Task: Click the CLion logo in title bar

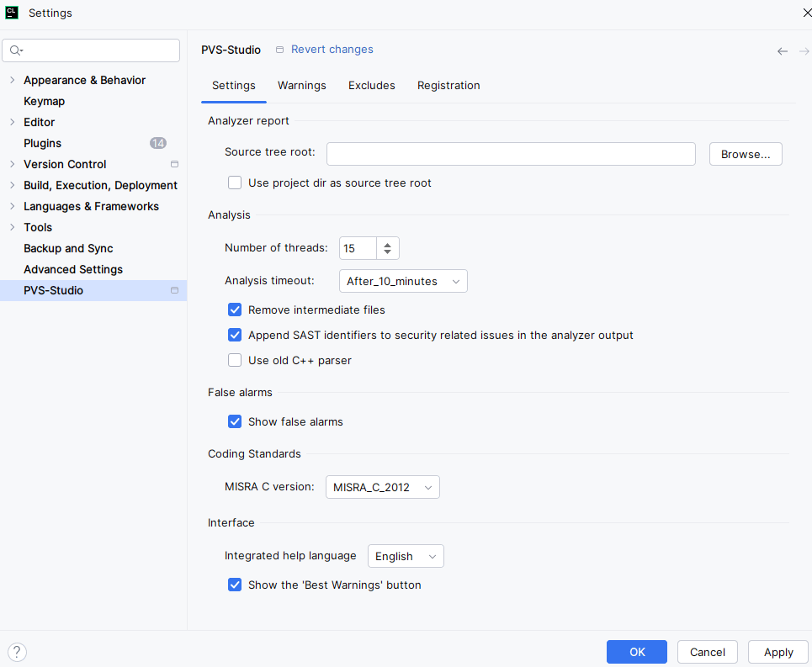Action: coord(12,13)
